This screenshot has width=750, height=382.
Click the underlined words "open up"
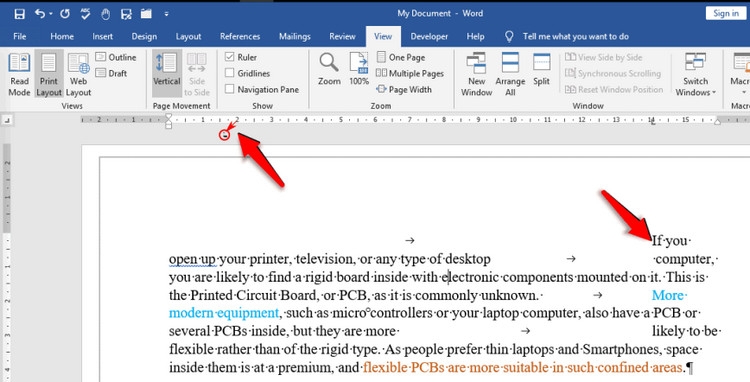tap(192, 259)
